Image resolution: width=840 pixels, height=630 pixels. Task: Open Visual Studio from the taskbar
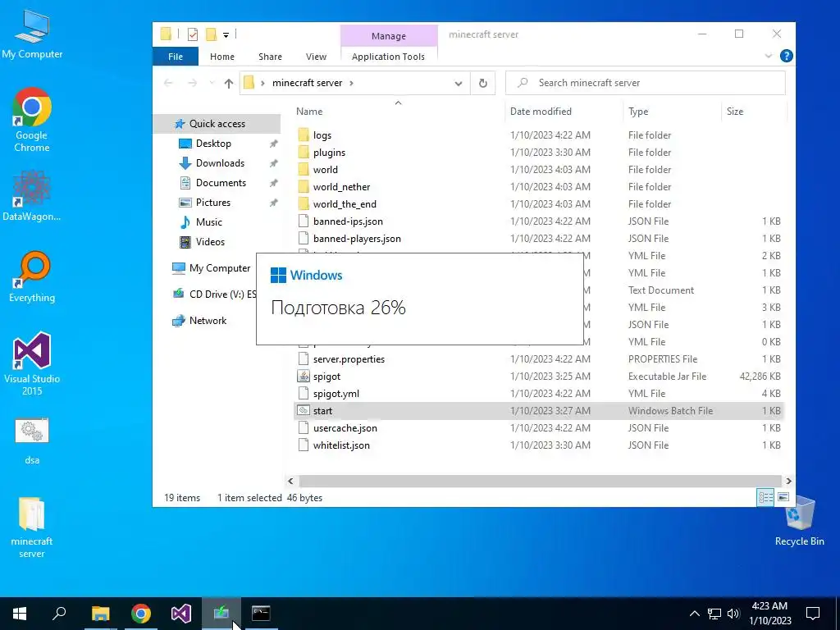[181, 614]
